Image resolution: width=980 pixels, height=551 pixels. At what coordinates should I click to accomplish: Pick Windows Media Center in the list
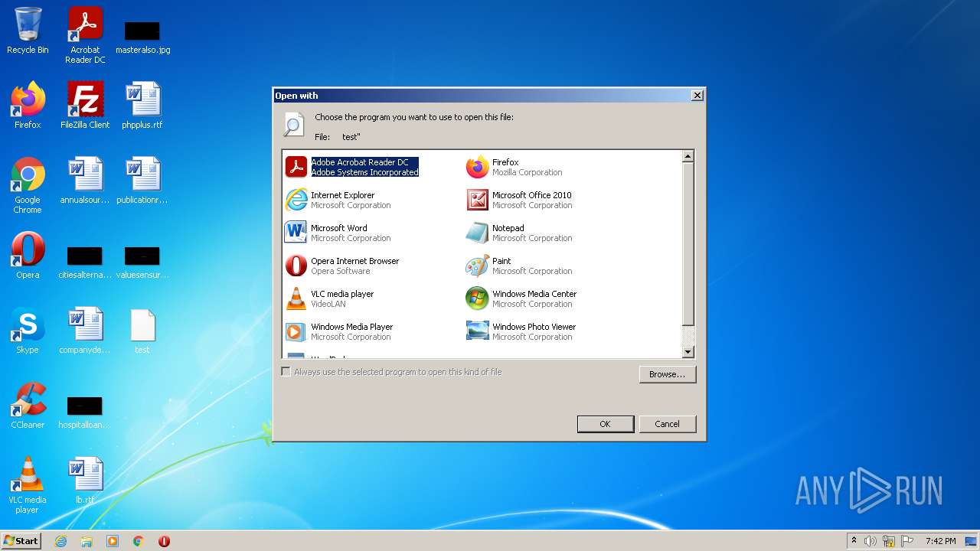(x=521, y=298)
